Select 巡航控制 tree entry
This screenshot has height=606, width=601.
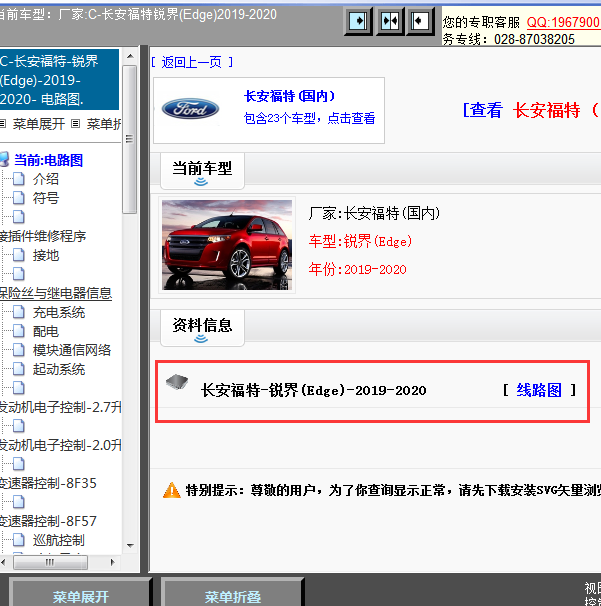(x=59, y=540)
